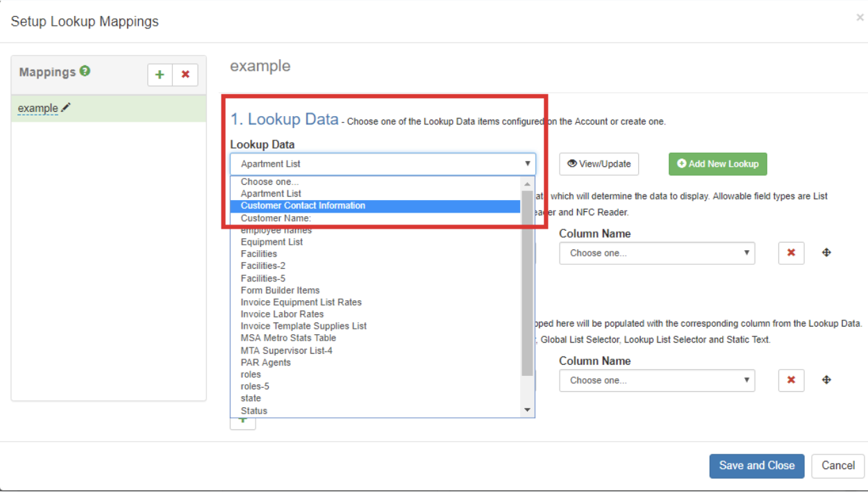Click the View/Update button
This screenshot has width=868, height=492.
pyautogui.click(x=599, y=164)
